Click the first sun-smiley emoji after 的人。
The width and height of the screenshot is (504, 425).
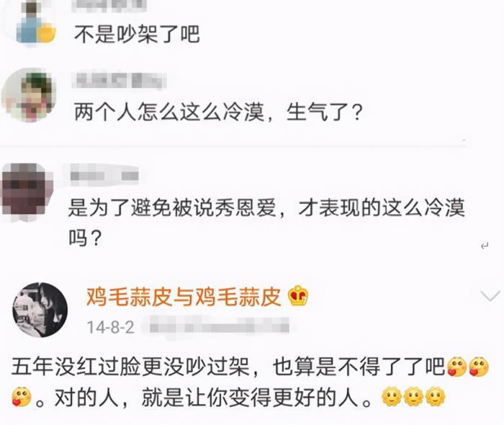click(392, 397)
